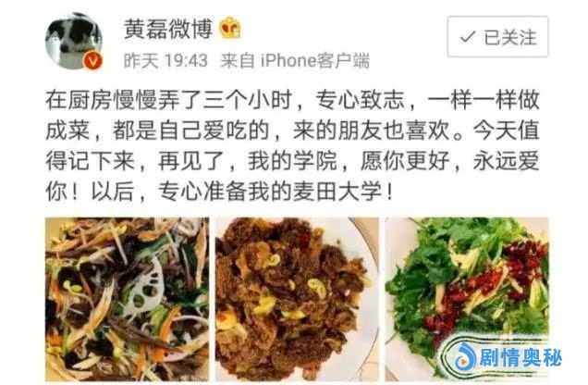The height and width of the screenshot is (385, 588).
Task: Open the dog avatar profile picture
Action: click(x=74, y=42)
